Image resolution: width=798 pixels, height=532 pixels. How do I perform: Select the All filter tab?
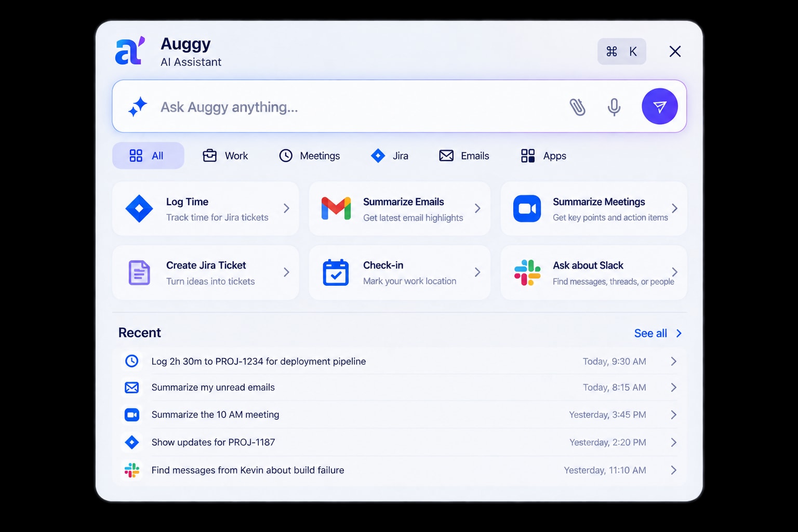(148, 155)
